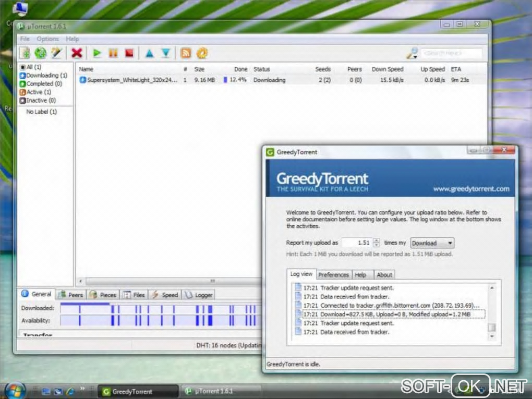Open Peers tab in details pane

70,295
